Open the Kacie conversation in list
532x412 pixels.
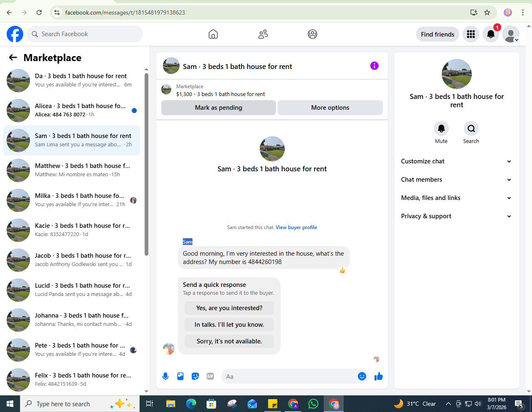tap(72, 230)
